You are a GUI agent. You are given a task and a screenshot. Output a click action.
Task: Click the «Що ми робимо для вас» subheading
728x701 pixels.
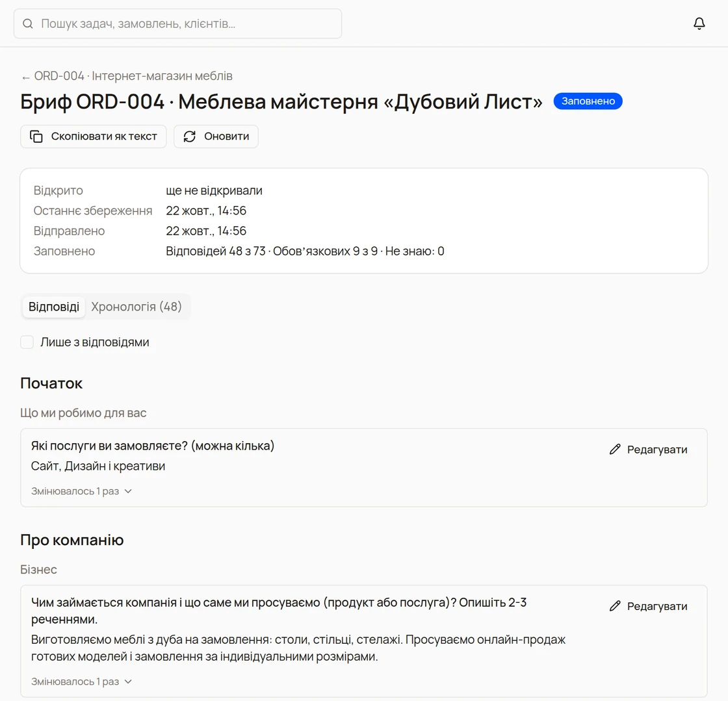[x=83, y=413]
